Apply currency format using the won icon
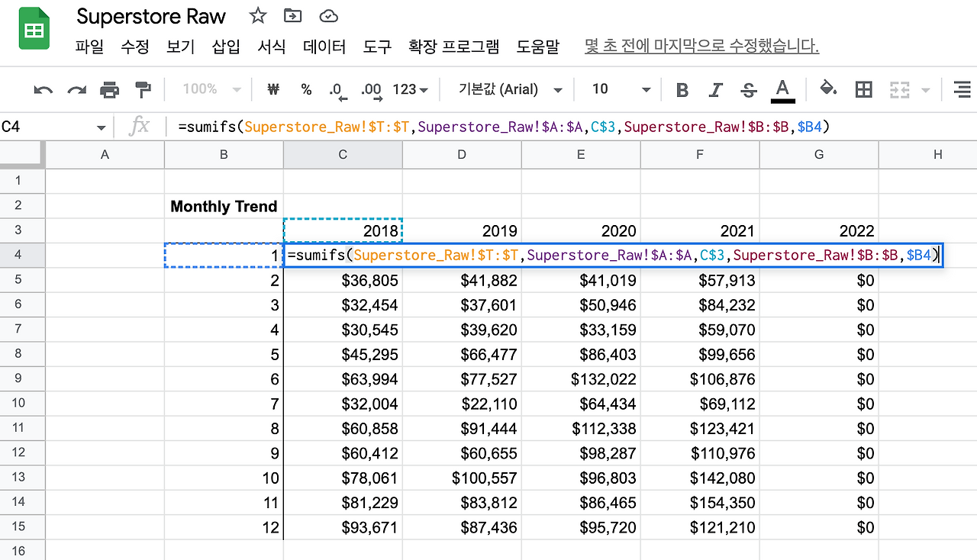This screenshot has height=560, width=977. coord(272,89)
